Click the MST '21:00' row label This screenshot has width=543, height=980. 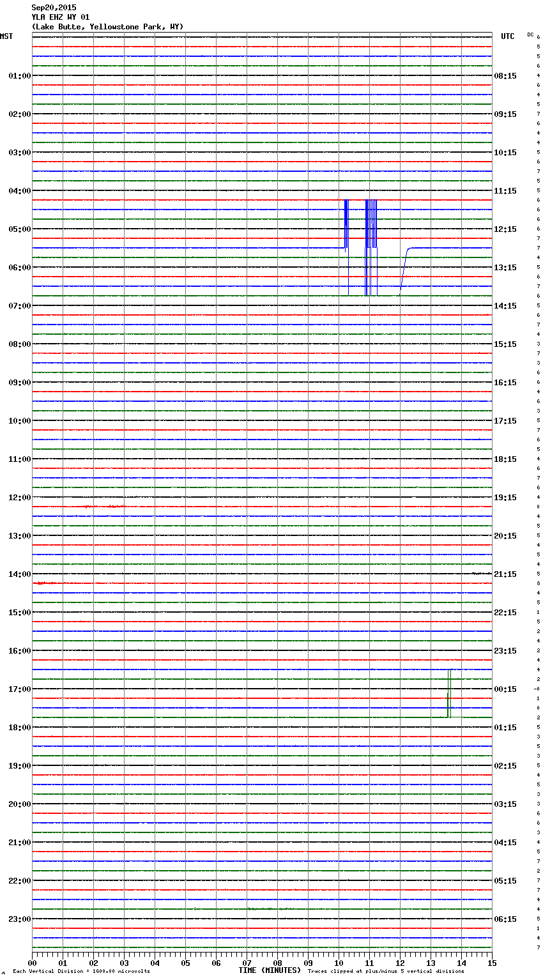point(20,843)
